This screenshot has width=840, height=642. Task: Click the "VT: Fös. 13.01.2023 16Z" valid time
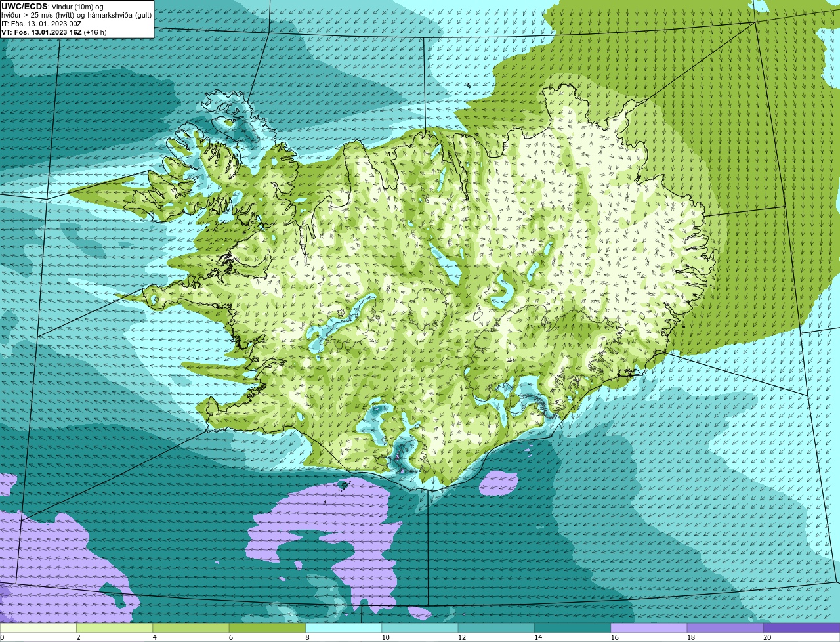coord(41,32)
